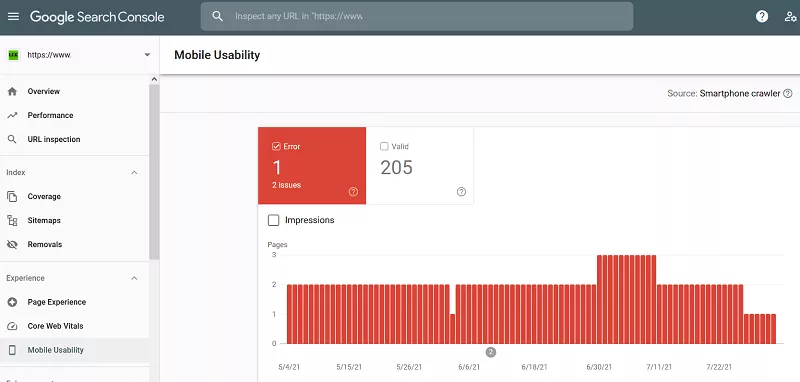Open Page Experience report

pos(74,302)
